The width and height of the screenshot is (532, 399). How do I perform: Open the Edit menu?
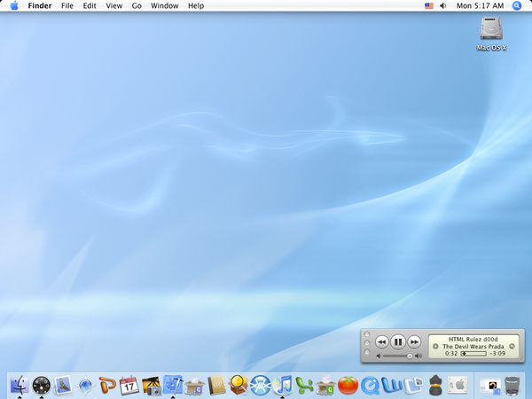pyautogui.click(x=90, y=6)
